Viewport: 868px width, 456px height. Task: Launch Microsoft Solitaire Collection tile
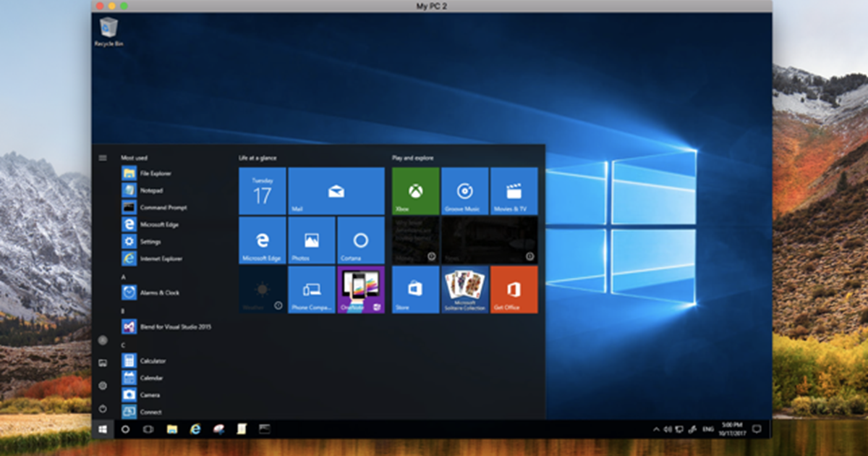pos(464,290)
